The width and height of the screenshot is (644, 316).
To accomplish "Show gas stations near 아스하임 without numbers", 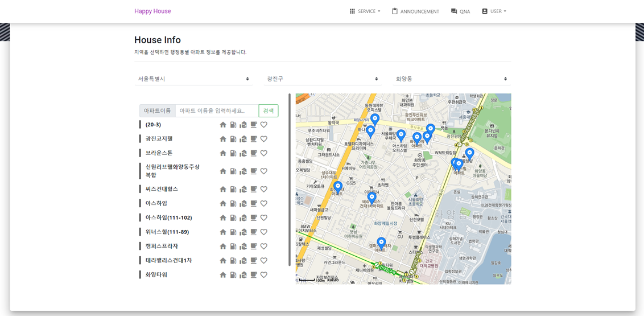I will 233,203.
